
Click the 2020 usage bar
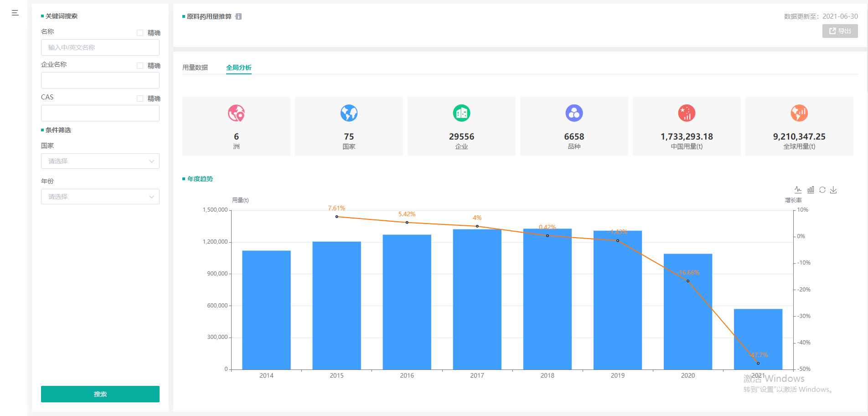[688, 312]
